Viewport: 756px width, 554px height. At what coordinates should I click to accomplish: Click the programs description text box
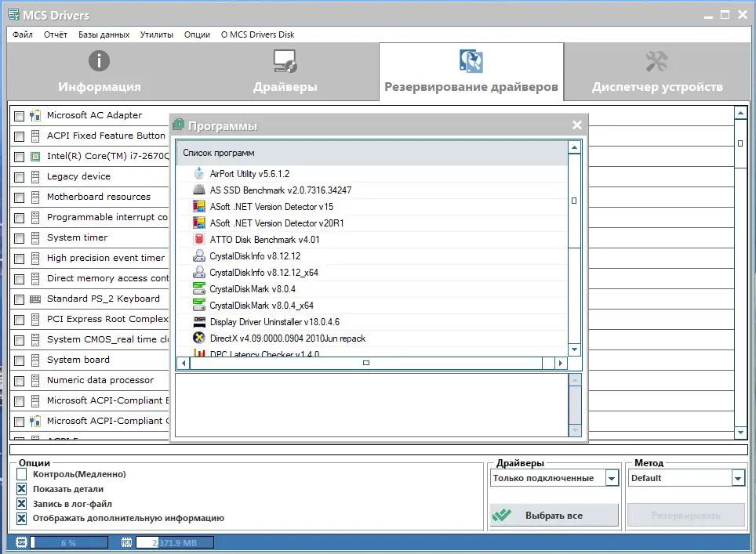tap(371, 405)
